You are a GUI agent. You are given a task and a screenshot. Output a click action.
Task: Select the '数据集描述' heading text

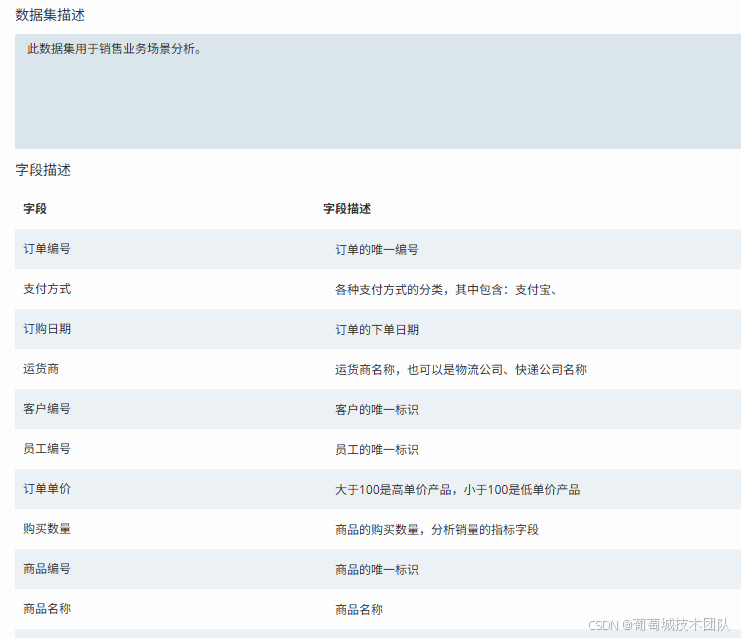coord(50,15)
